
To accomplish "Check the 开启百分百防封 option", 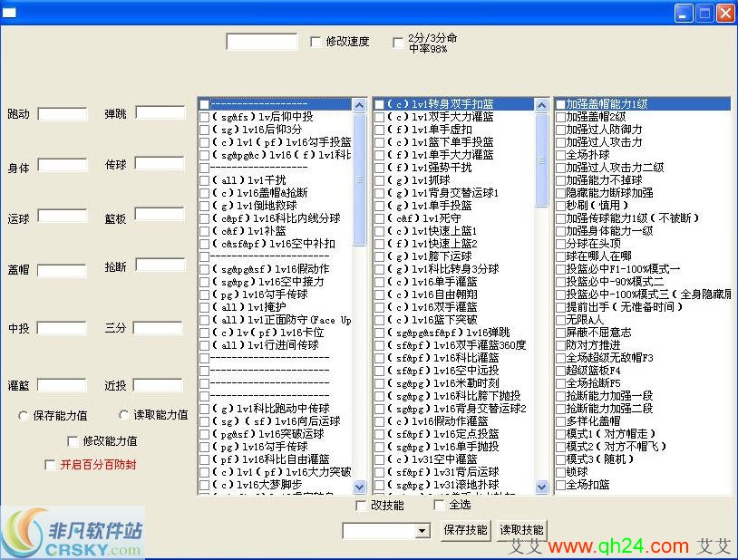I will [x=51, y=465].
